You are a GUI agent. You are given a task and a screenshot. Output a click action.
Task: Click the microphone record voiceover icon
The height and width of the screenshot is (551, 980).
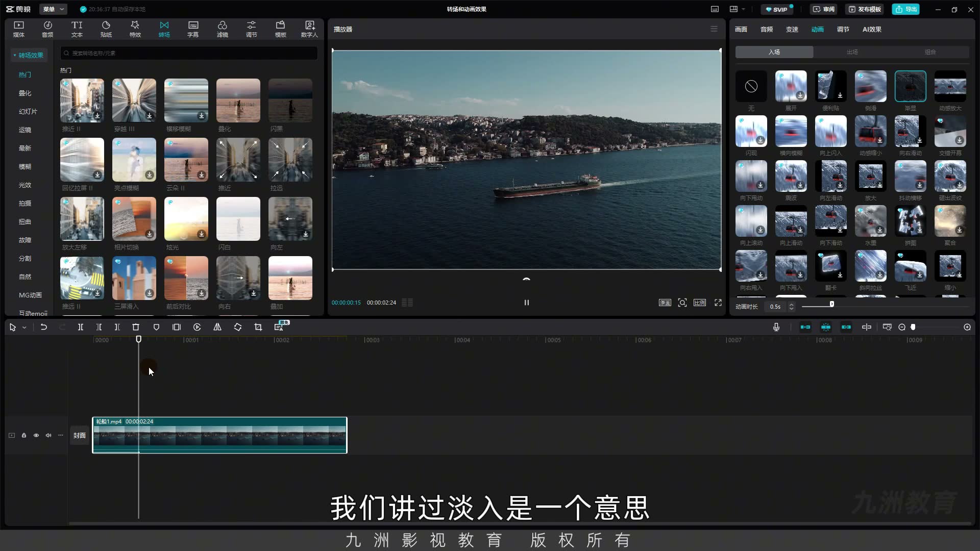[776, 327]
